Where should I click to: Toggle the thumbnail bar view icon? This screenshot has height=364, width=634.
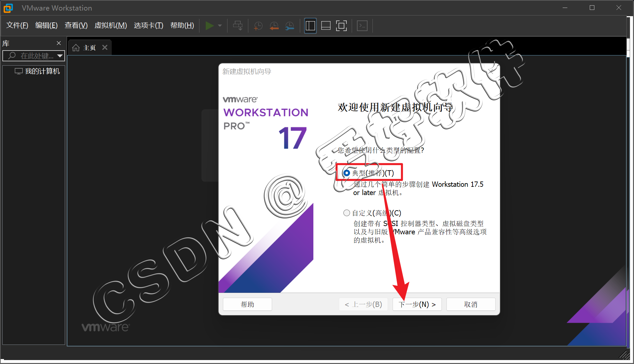tap(326, 26)
